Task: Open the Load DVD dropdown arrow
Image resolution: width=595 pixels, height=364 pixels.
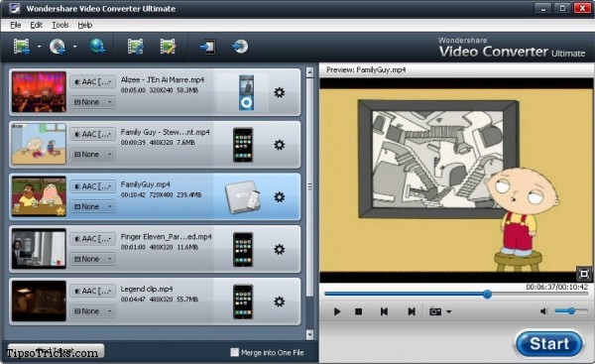Action: click(74, 47)
